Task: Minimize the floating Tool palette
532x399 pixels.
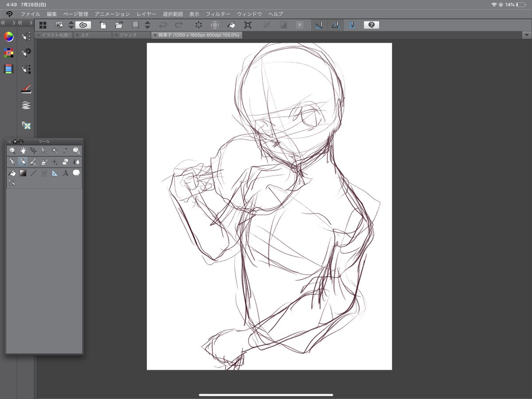Action: click(x=21, y=141)
